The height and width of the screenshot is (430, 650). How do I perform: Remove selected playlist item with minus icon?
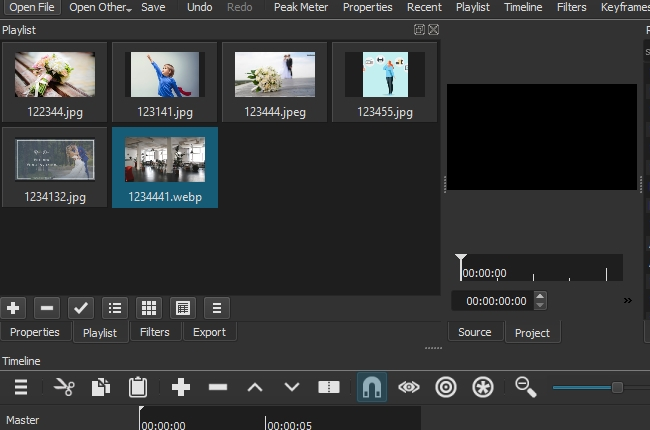pyautogui.click(x=47, y=308)
